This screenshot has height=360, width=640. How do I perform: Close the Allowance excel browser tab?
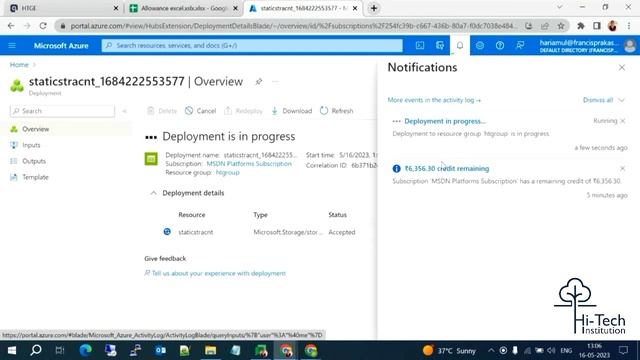point(235,8)
